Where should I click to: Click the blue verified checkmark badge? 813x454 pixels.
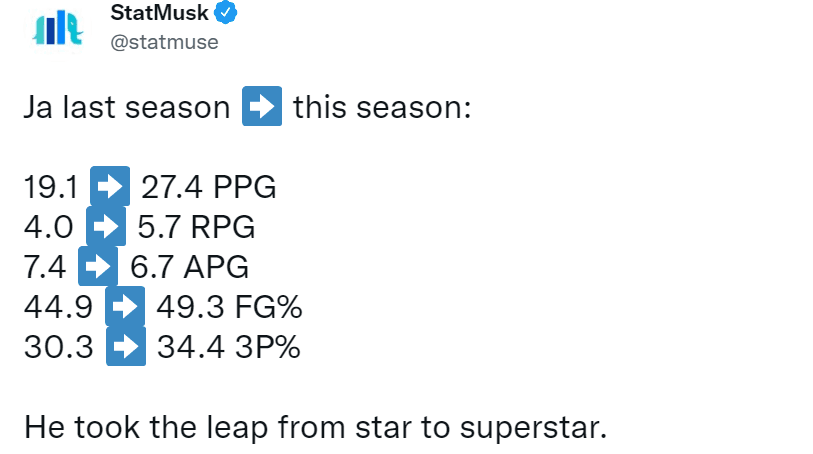tap(226, 15)
